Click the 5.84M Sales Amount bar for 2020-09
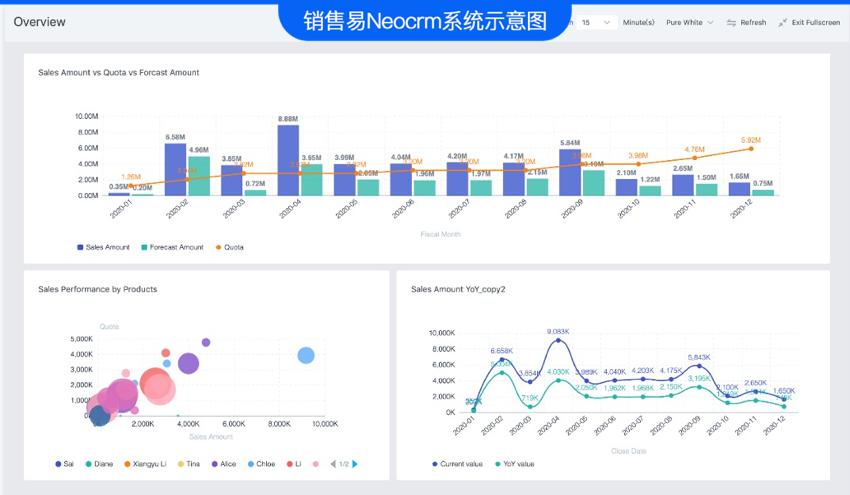 [570, 172]
